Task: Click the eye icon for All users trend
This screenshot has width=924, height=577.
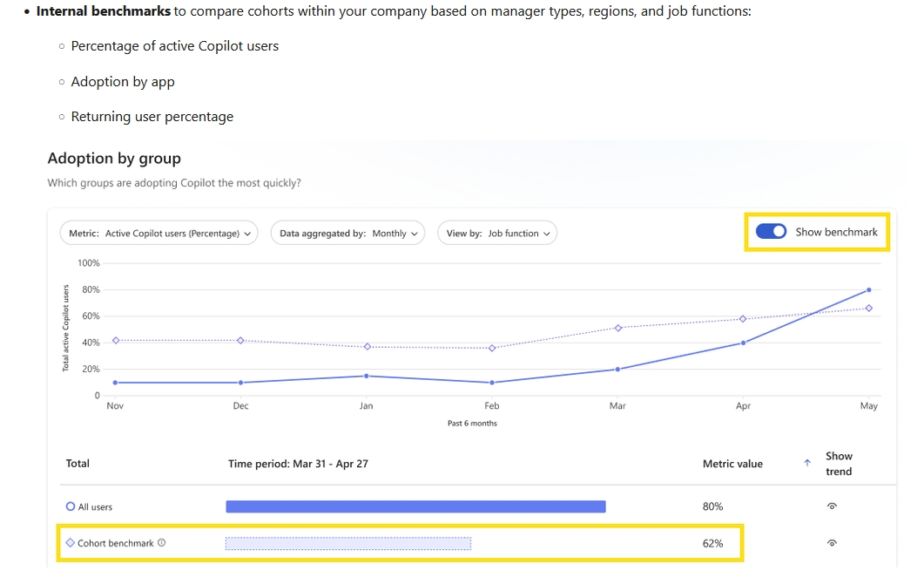Action: (832, 506)
